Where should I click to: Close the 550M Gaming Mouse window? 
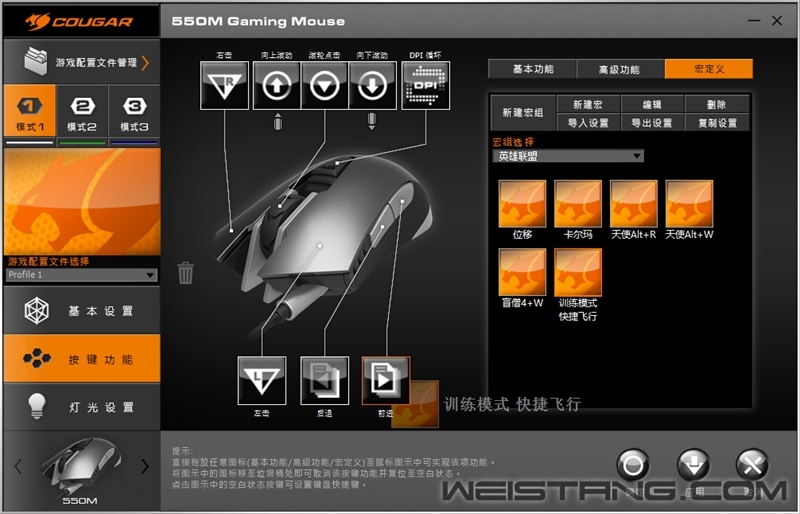[777, 21]
